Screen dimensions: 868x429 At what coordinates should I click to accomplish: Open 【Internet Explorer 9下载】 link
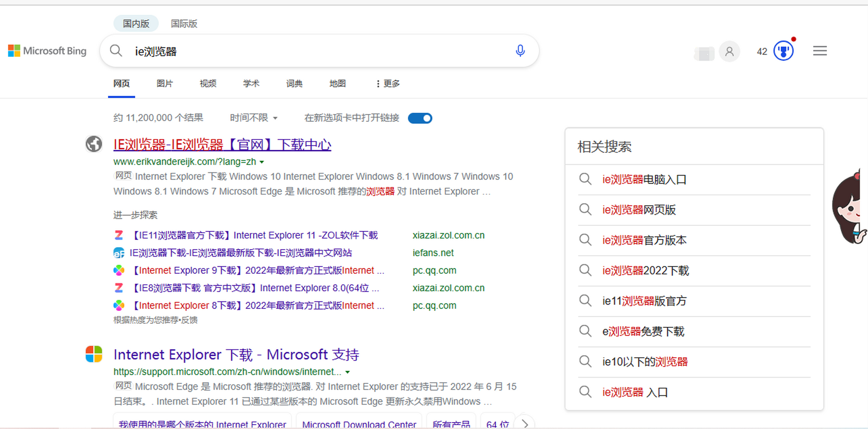click(257, 270)
